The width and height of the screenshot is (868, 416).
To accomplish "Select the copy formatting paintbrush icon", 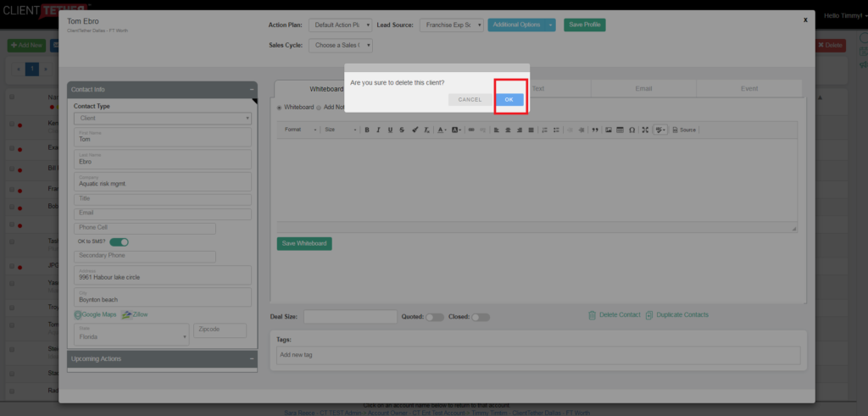I will (415, 130).
